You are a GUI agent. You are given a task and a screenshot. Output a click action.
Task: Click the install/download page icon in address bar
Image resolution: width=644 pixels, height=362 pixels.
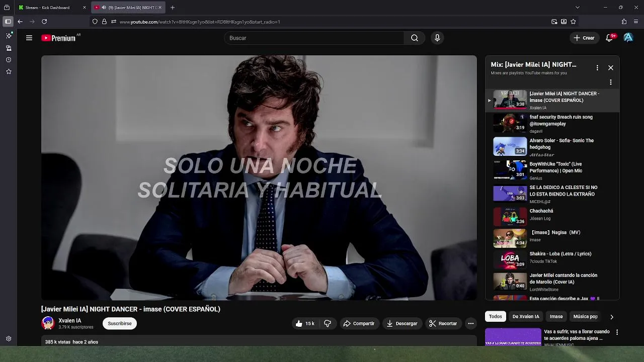point(564,22)
